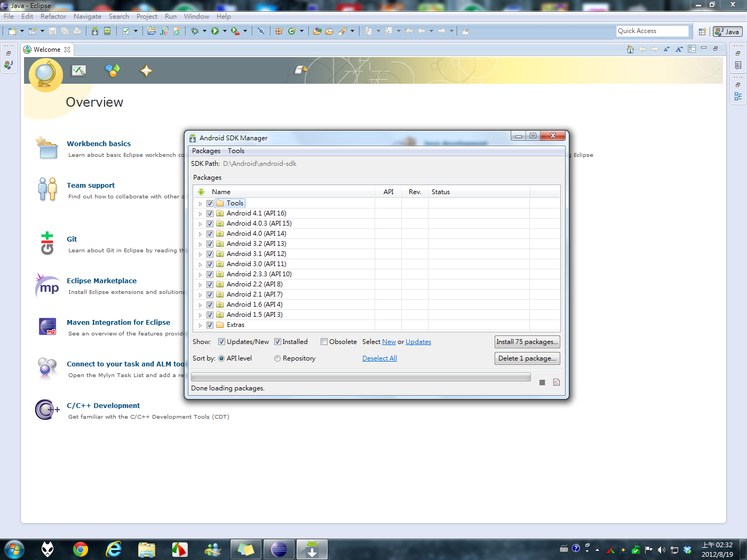Open Android Virtual Device Manager icon

(107, 31)
